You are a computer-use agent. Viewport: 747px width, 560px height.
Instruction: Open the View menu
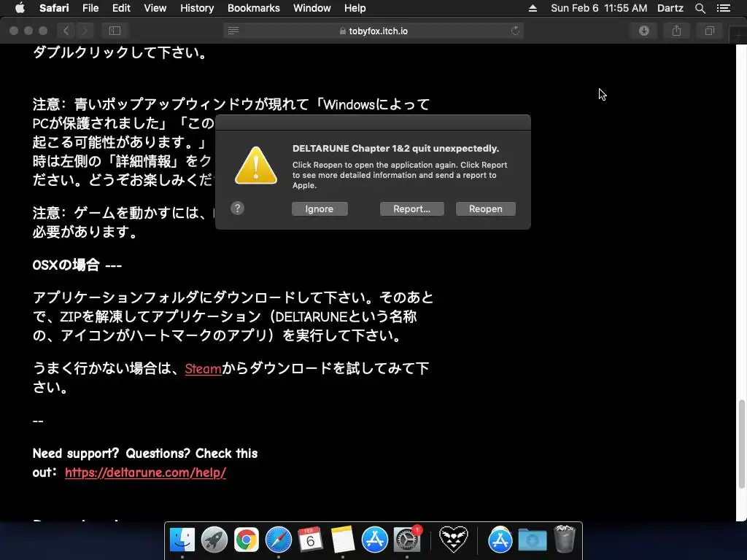155,8
